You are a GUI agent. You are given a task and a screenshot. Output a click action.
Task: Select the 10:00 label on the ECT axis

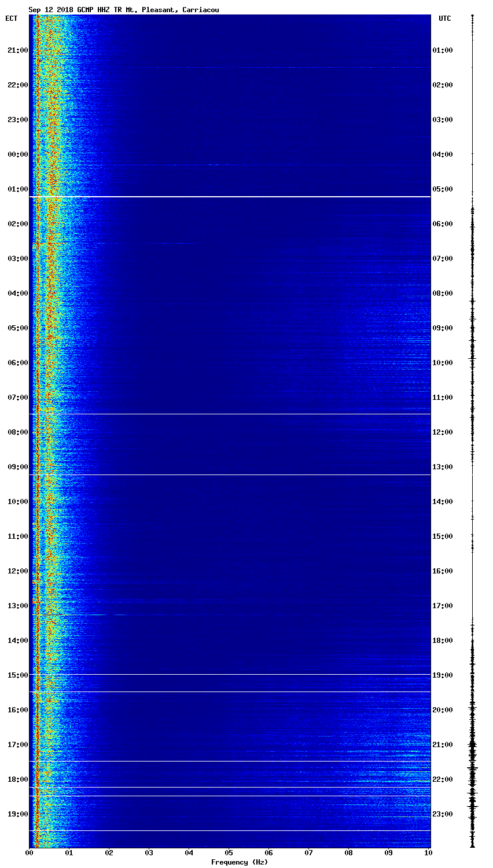coord(17,502)
